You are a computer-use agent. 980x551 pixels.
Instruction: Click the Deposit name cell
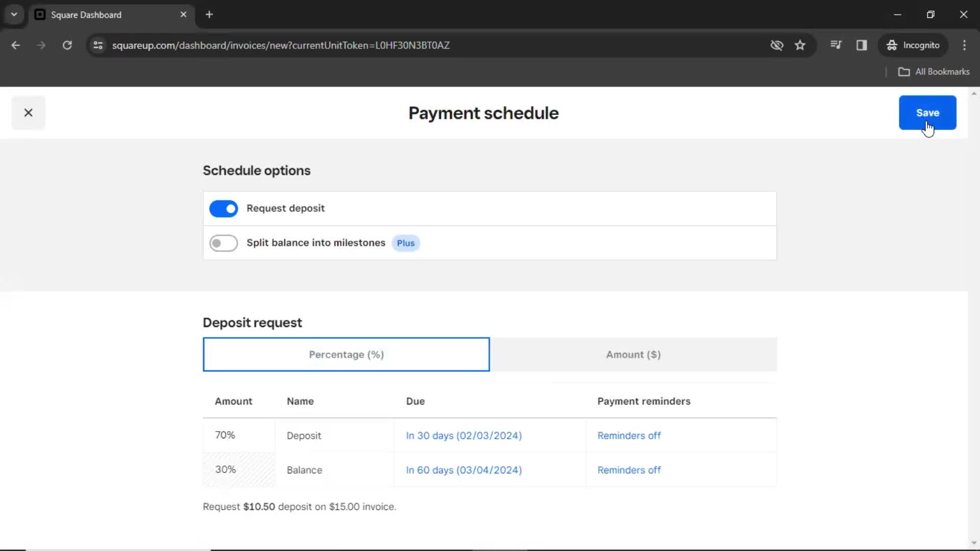click(335, 436)
